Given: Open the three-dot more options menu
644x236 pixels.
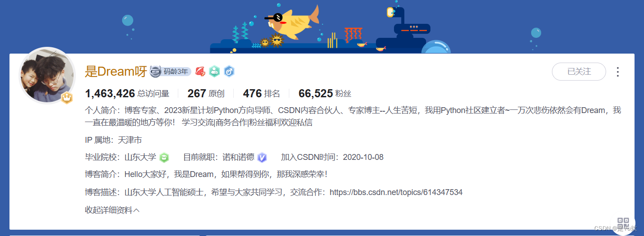Looking at the screenshot, I should (x=618, y=72).
